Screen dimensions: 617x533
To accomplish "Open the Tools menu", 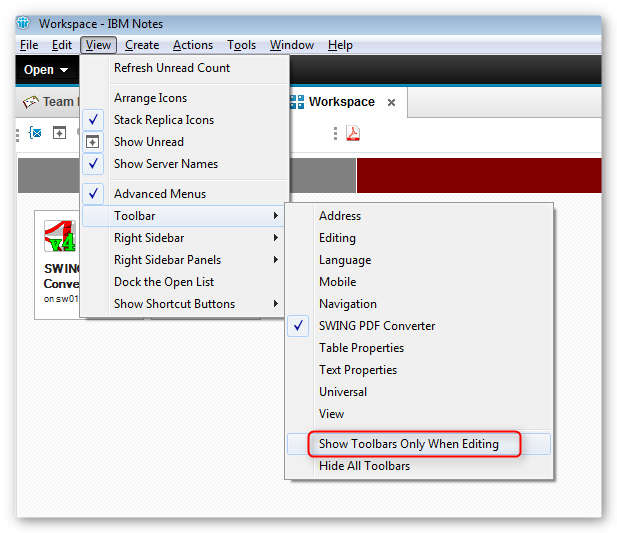I will coord(241,45).
